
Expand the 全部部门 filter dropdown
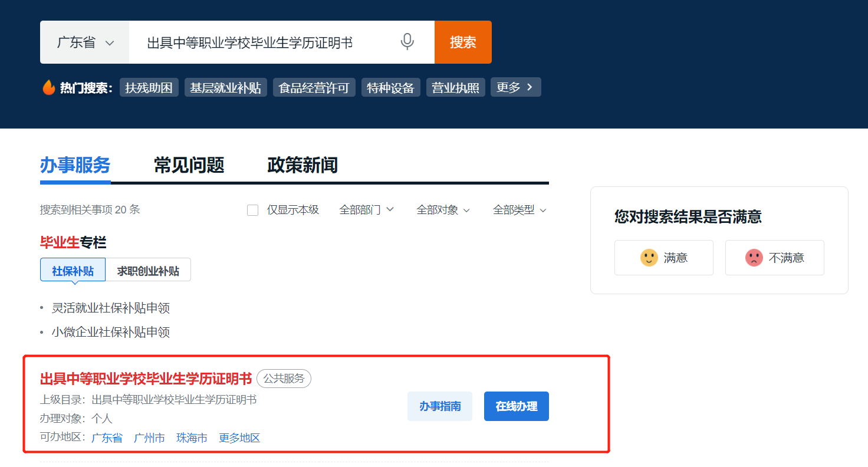pyautogui.click(x=367, y=209)
